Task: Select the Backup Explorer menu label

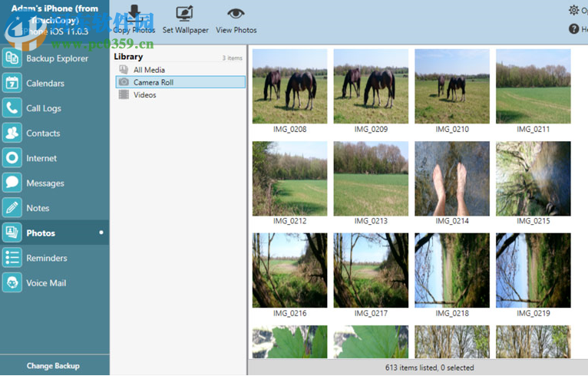Action: 57,58
